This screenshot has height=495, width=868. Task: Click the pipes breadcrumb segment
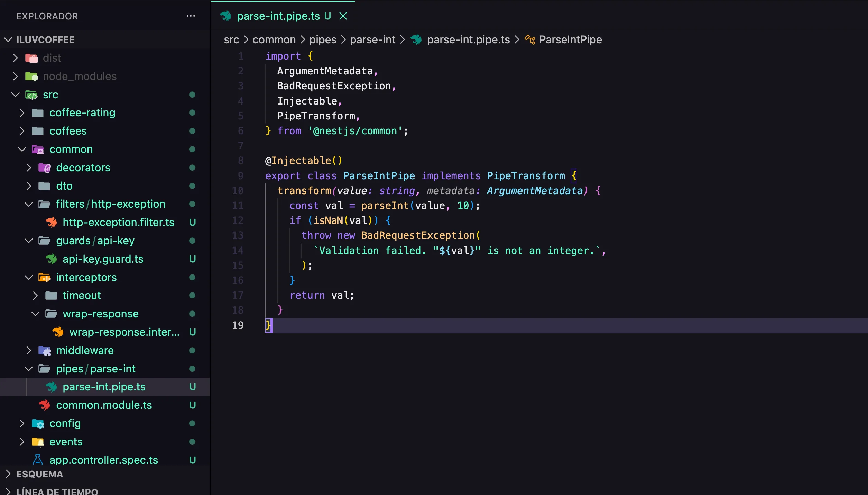pyautogui.click(x=322, y=39)
